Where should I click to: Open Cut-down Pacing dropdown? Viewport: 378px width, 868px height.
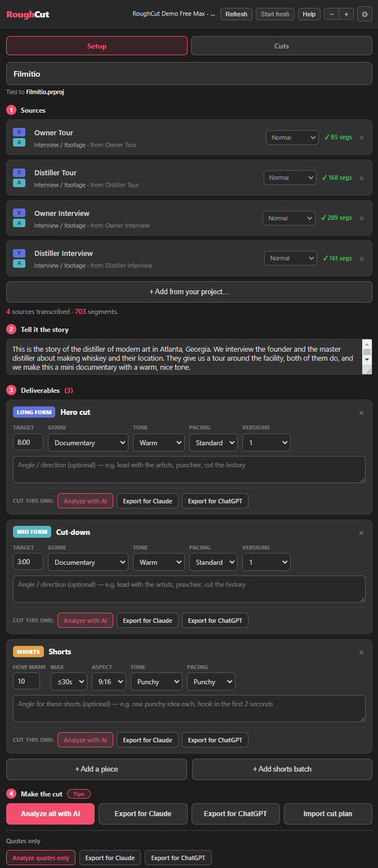(214, 562)
